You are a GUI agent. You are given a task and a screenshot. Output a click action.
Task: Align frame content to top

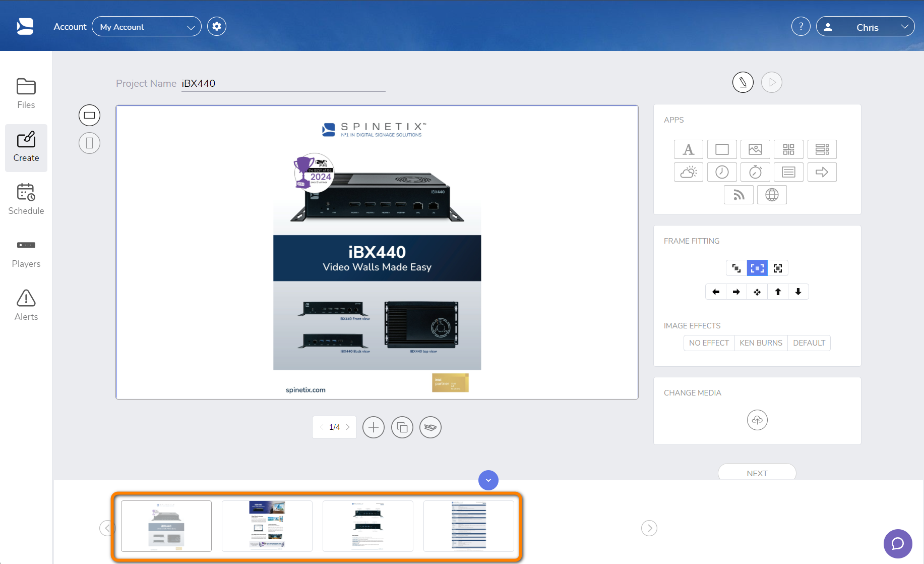778,292
